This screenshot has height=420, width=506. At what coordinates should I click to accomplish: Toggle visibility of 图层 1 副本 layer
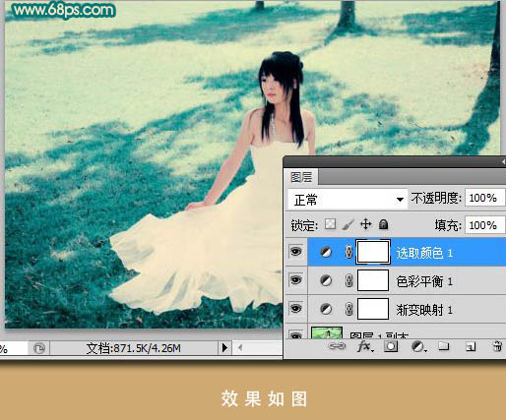[295, 335]
